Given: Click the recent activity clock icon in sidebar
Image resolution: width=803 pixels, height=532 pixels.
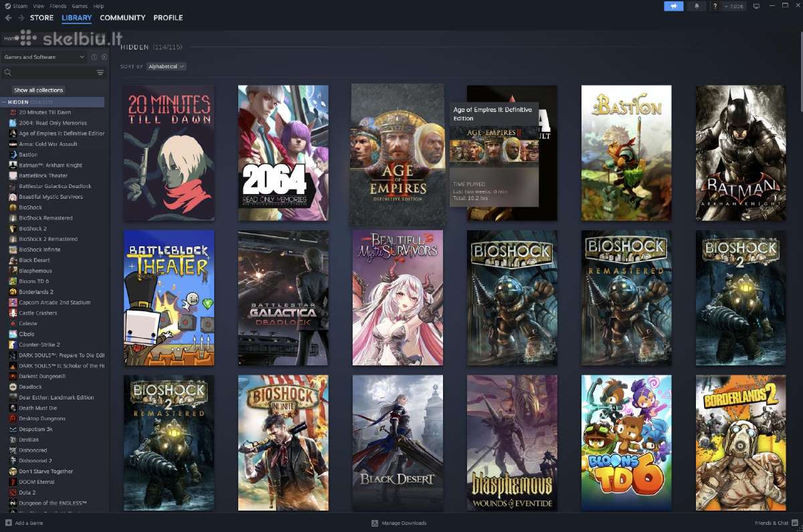Looking at the screenshot, I should (x=94, y=57).
